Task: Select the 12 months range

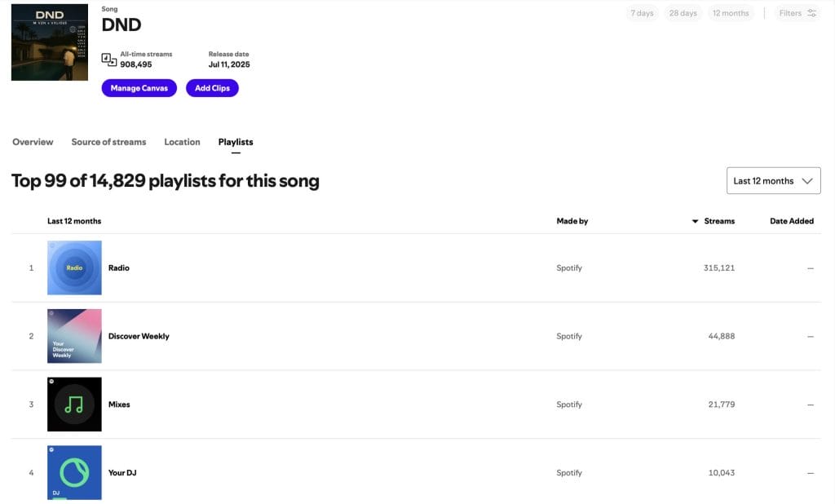Action: 730,13
